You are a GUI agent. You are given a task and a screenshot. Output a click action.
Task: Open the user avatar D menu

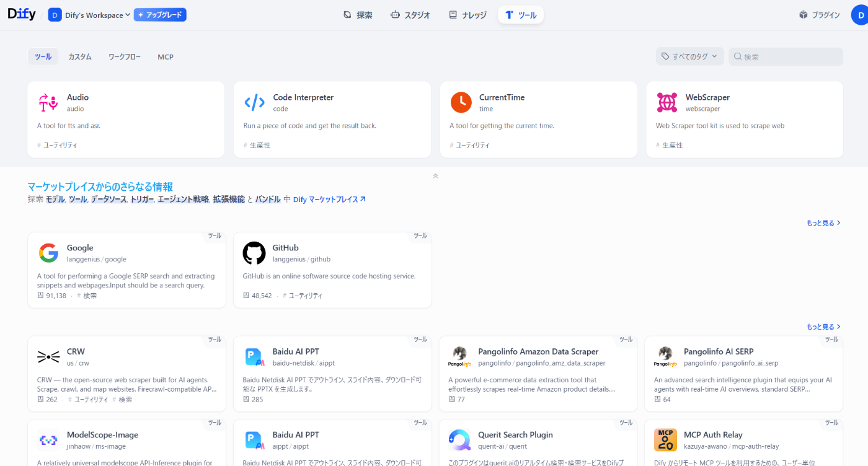[x=861, y=15]
